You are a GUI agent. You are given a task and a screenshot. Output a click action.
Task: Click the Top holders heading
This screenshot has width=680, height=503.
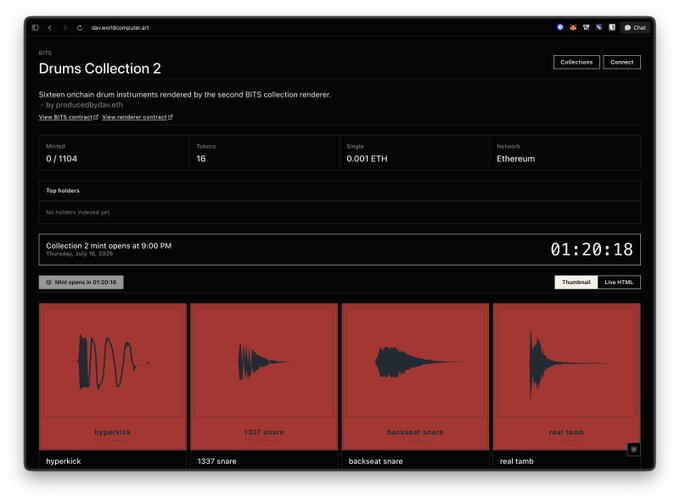[x=63, y=190]
